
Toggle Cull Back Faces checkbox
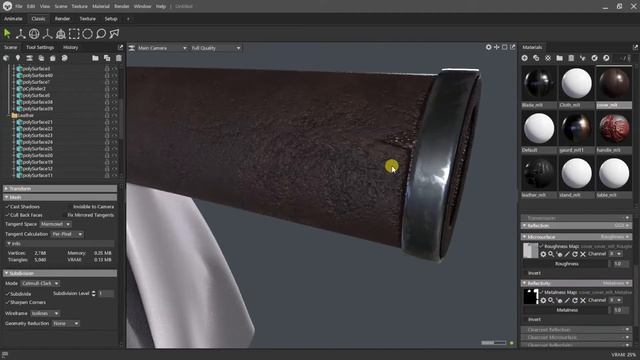pyautogui.click(x=7, y=215)
